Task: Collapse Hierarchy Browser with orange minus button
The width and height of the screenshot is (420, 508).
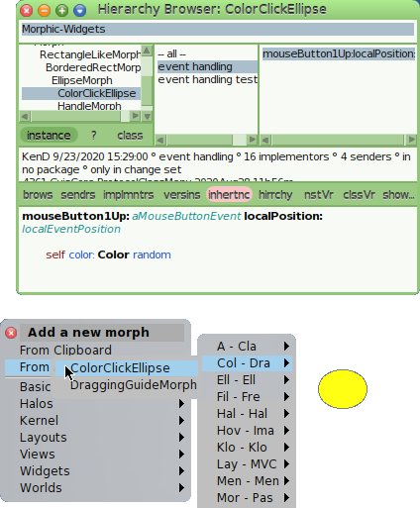Action: pyautogui.click(x=44, y=11)
